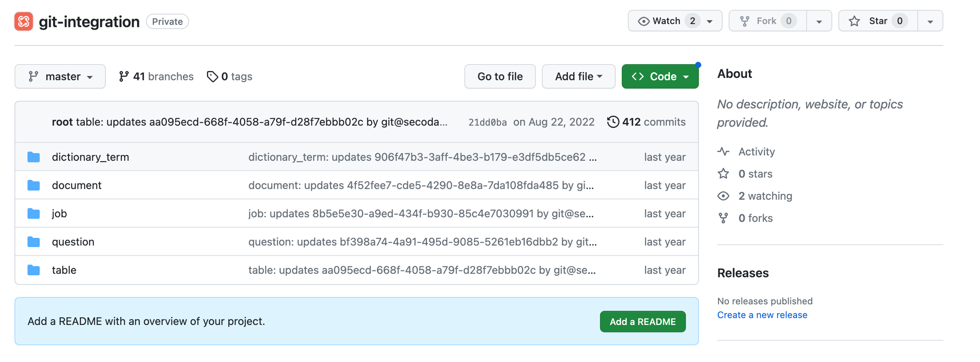Open the star lists dropdown arrow

tap(930, 21)
